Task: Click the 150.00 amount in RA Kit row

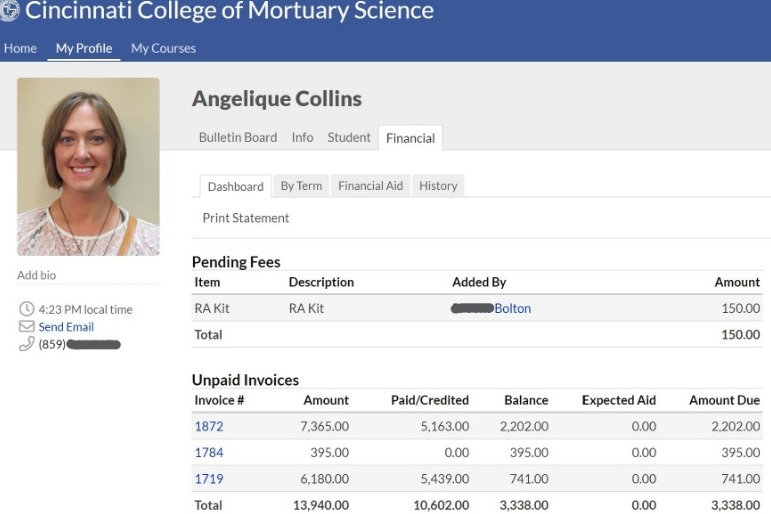Action: pyautogui.click(x=741, y=308)
